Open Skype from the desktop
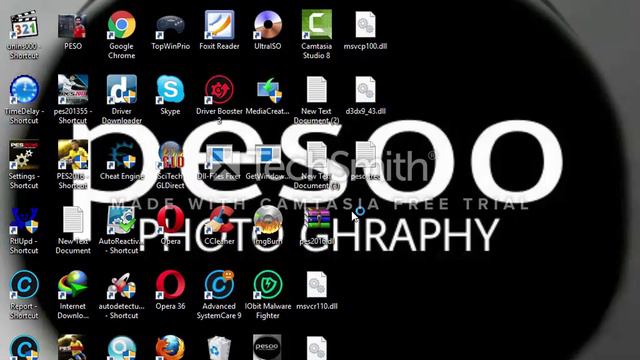Viewport: 640px width, 360px height. click(x=170, y=90)
